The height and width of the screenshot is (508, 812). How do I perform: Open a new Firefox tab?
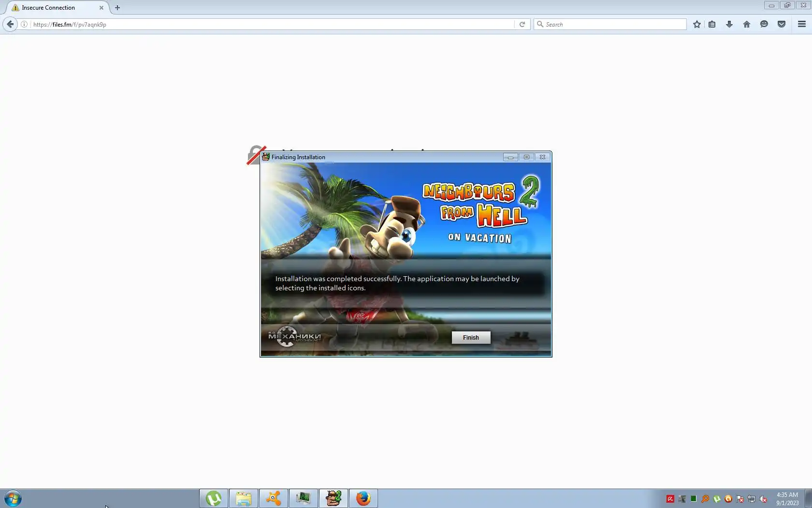[x=117, y=8]
